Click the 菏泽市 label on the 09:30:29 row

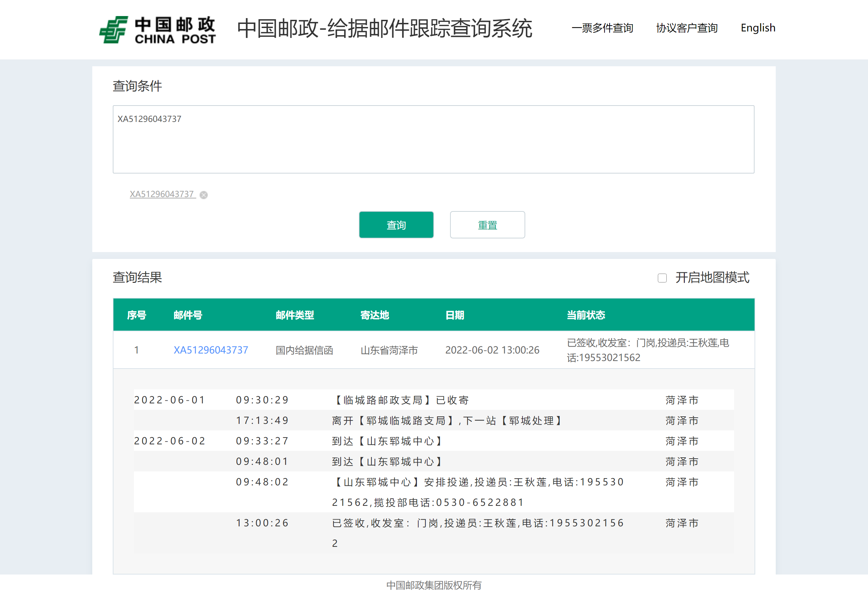(682, 400)
